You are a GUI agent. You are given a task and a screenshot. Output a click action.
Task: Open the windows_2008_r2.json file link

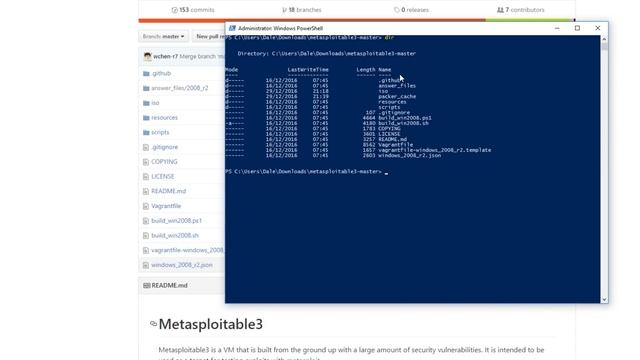pos(182,265)
